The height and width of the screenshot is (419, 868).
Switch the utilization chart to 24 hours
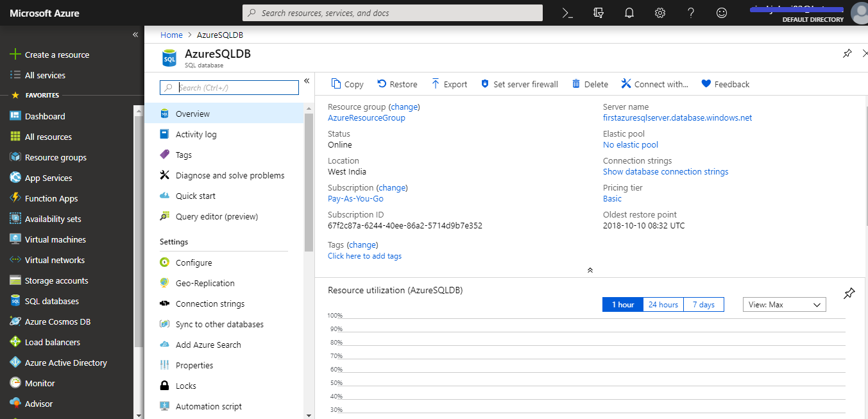click(663, 304)
